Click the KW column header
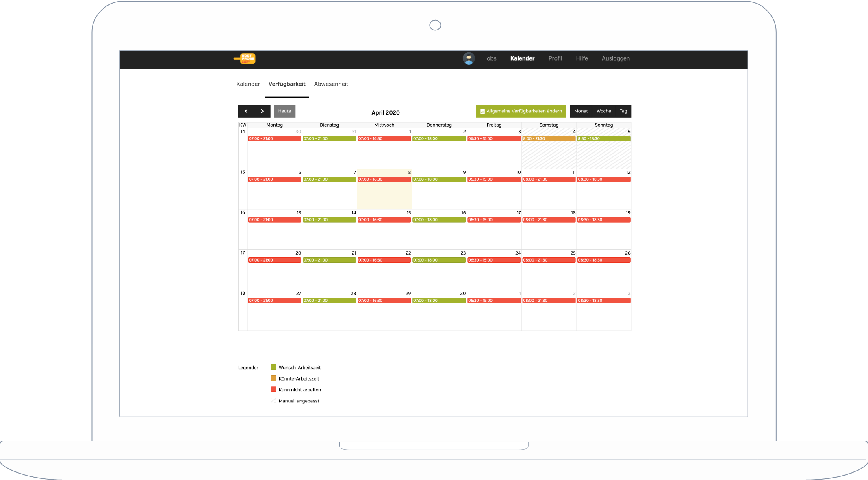Viewport: 868px width, 480px height. click(x=243, y=125)
